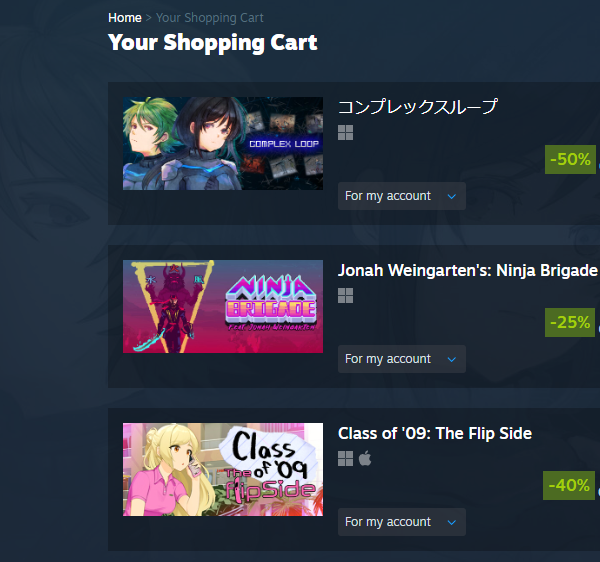600x562 pixels.
Task: Open Jonah Weingarten's: Ninja Brigade title link
Action: pyautogui.click(x=468, y=270)
